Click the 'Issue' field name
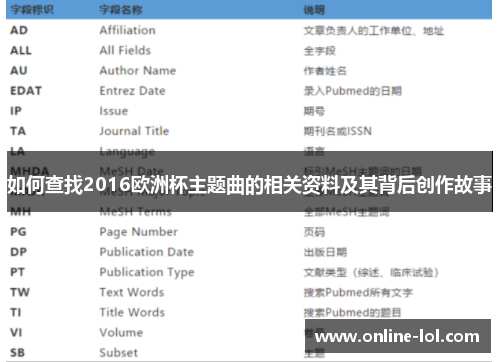Image resolution: width=500 pixels, height=362 pixels. (114, 111)
